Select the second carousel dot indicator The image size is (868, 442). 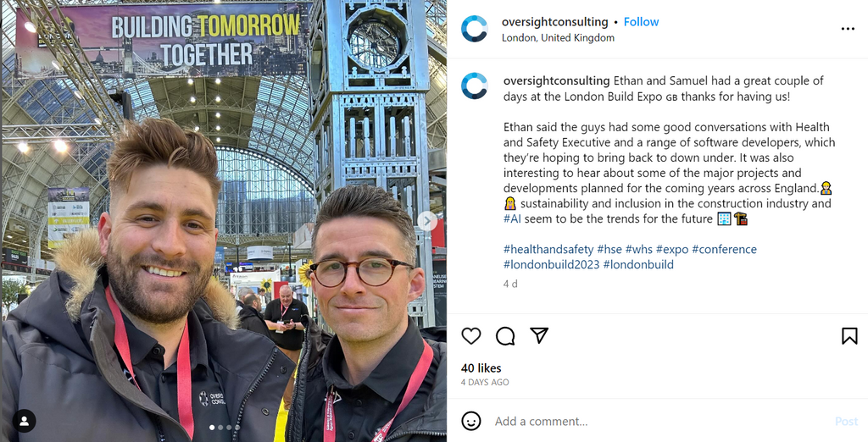220,427
